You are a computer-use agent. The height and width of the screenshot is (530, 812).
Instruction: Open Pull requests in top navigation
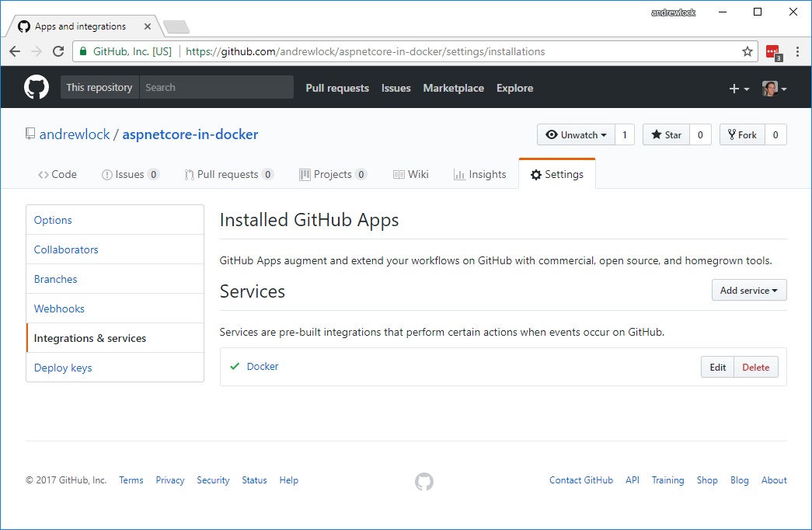click(x=337, y=88)
